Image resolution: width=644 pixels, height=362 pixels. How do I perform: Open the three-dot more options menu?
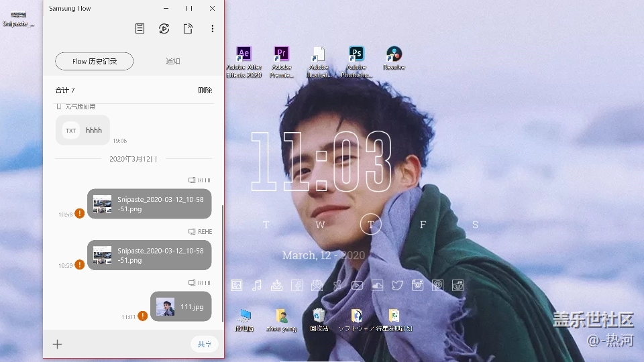(x=213, y=29)
